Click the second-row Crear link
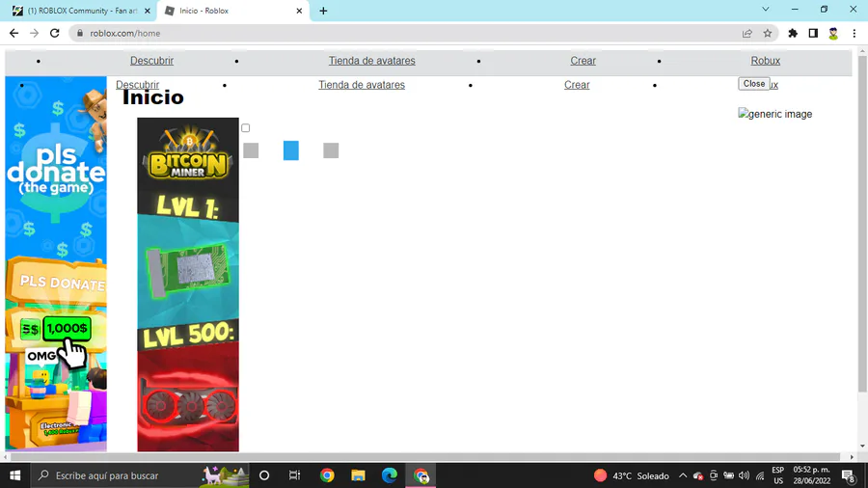Image resolution: width=868 pixels, height=488 pixels. pos(577,85)
